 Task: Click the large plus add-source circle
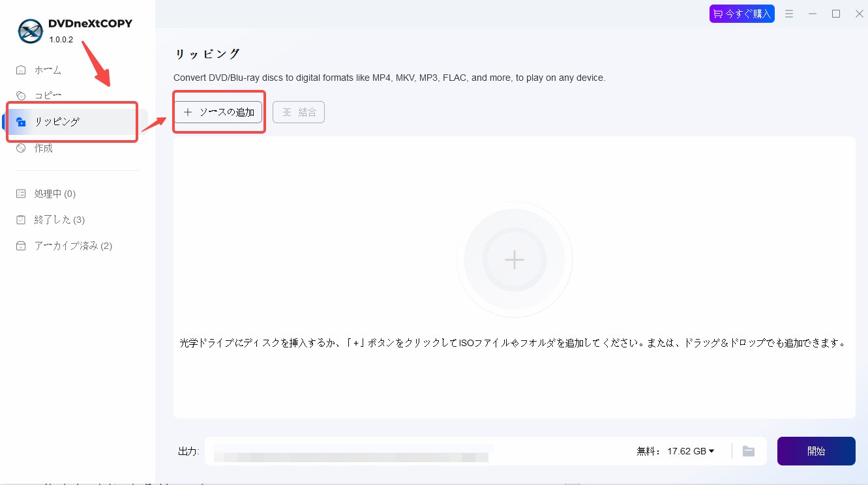(x=515, y=259)
